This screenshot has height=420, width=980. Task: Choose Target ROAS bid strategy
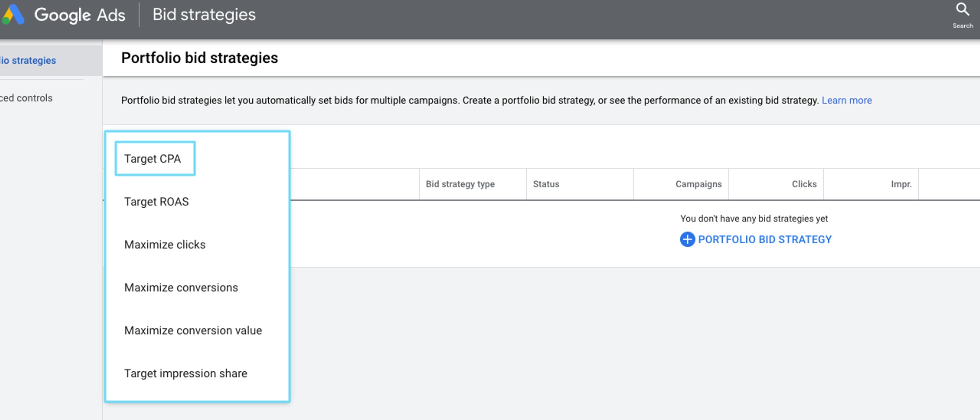point(157,202)
